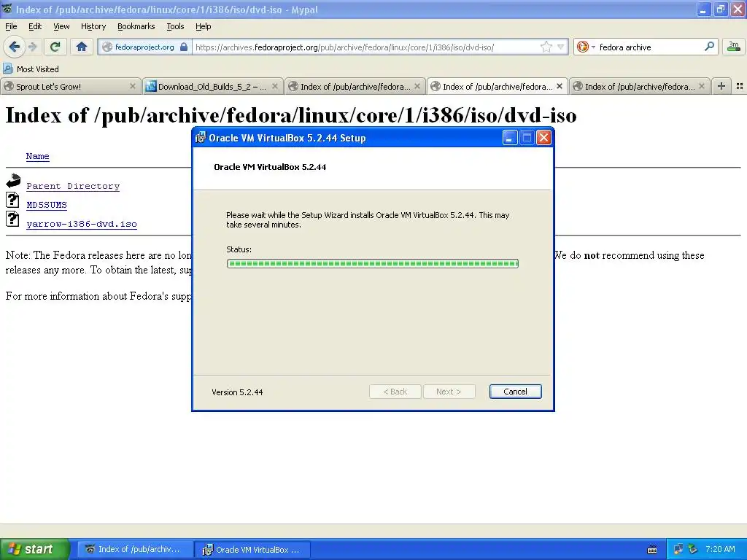Close the Sprout Let's Grow! tab

pyautogui.click(x=133, y=86)
